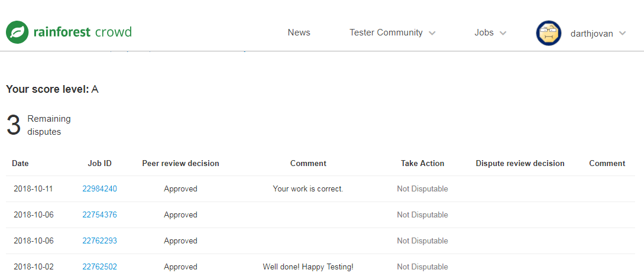Open job ID 22984240 link

click(100, 189)
